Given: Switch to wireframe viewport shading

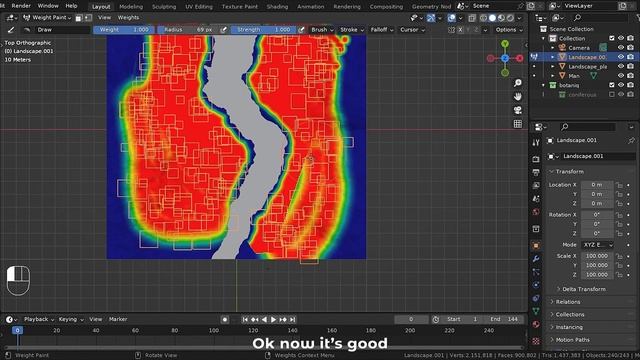Looking at the screenshot, I should click(x=484, y=18).
